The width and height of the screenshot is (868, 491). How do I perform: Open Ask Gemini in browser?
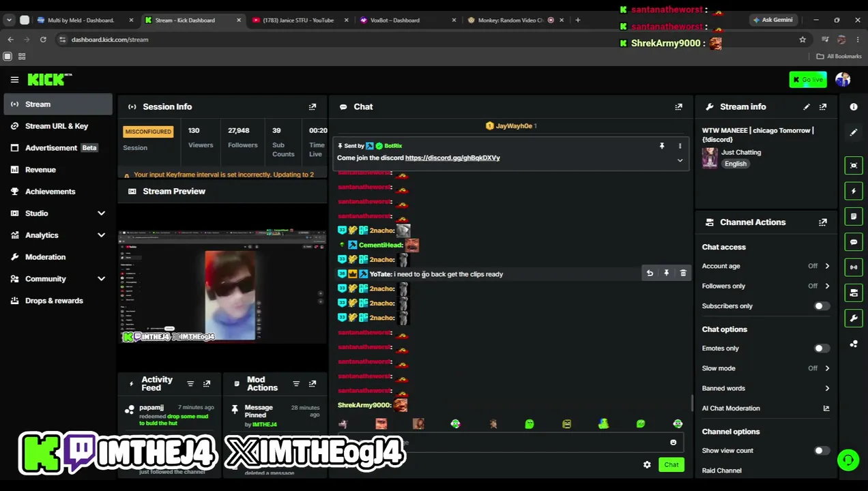(x=772, y=20)
